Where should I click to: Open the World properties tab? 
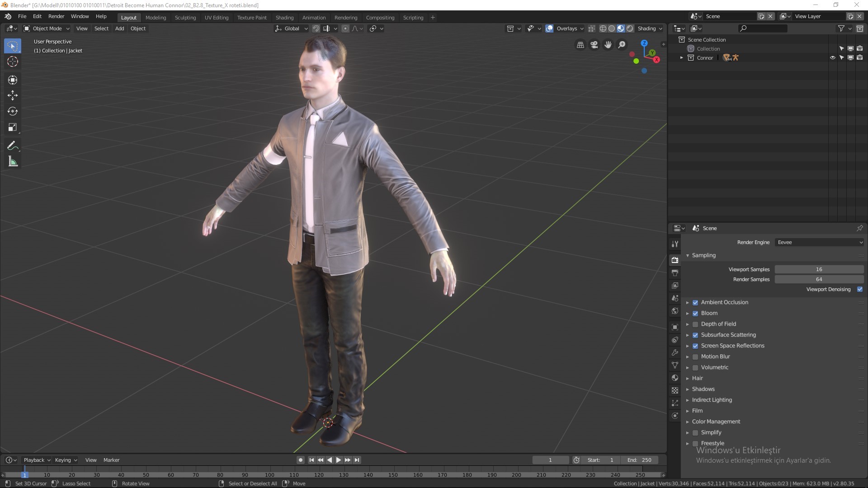tap(675, 311)
